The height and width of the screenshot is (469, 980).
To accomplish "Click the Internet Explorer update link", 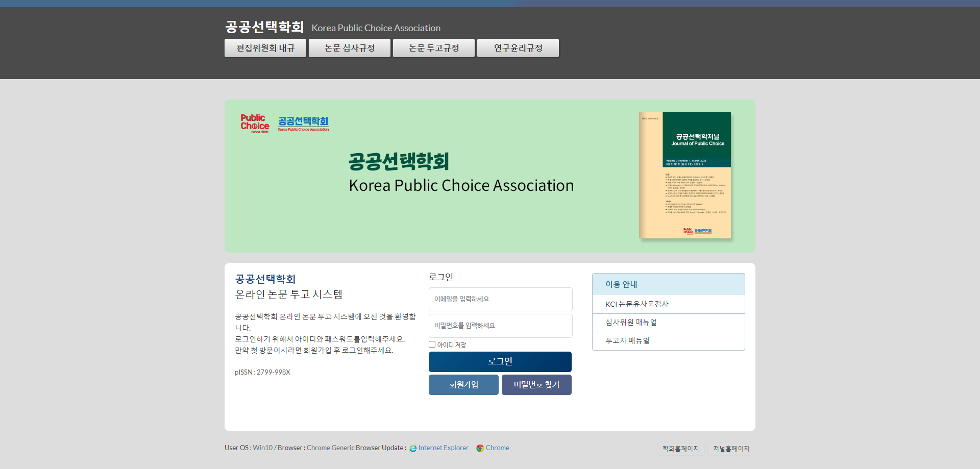I will click(x=444, y=448).
